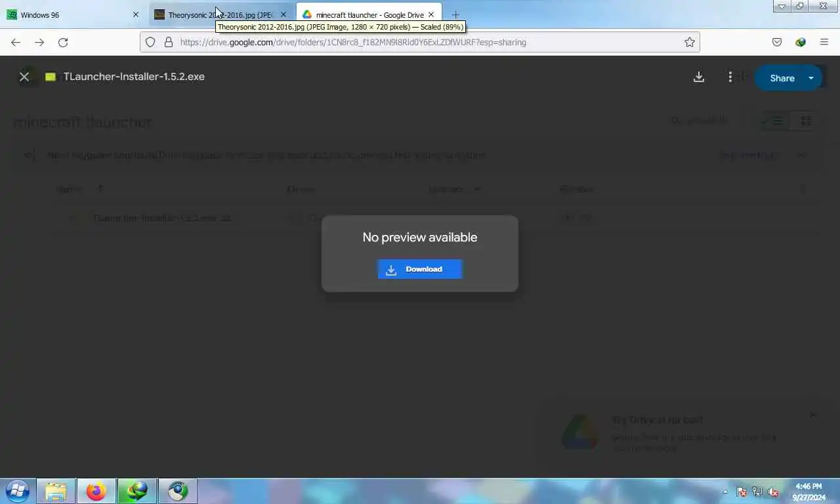
Task: Close the TLauncher file preview overlay
Action: (24, 77)
